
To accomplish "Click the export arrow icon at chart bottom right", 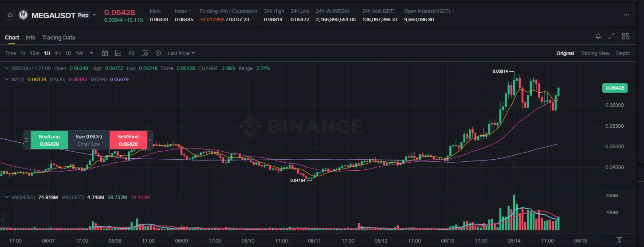I will point(619,240).
